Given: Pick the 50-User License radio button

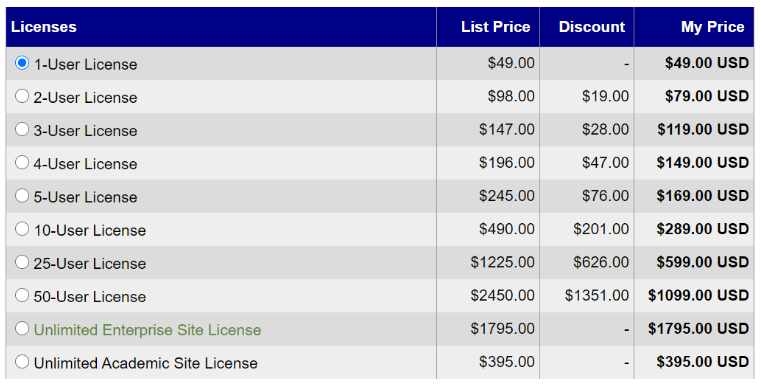Looking at the screenshot, I should (x=22, y=295).
